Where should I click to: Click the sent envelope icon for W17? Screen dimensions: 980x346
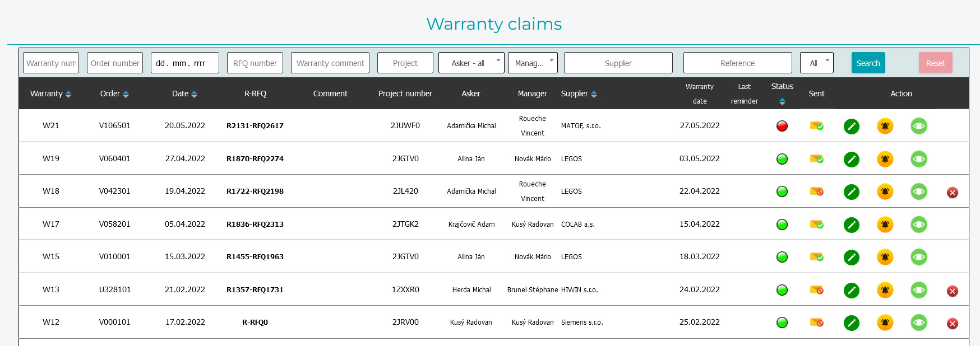[x=816, y=225]
